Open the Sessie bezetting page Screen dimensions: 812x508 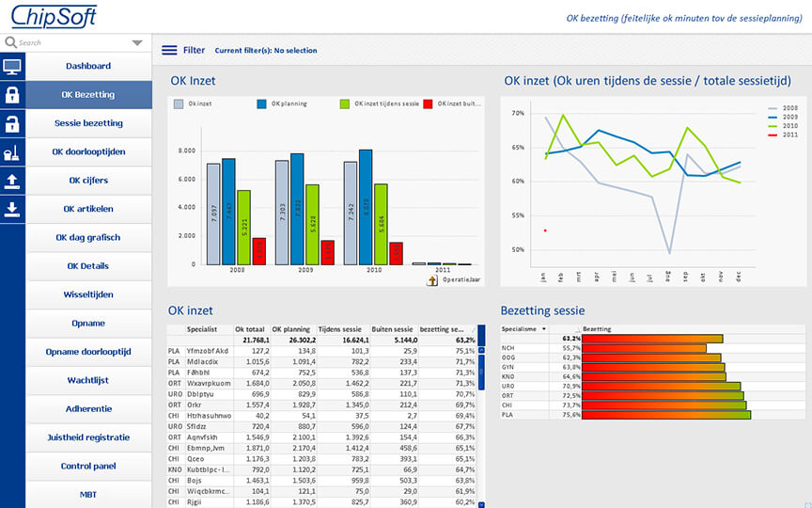pyautogui.click(x=88, y=123)
